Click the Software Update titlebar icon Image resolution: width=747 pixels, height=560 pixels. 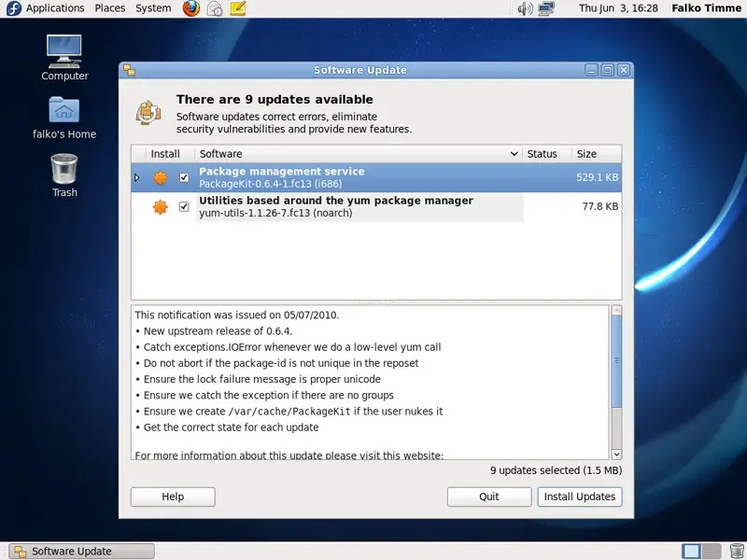129,70
